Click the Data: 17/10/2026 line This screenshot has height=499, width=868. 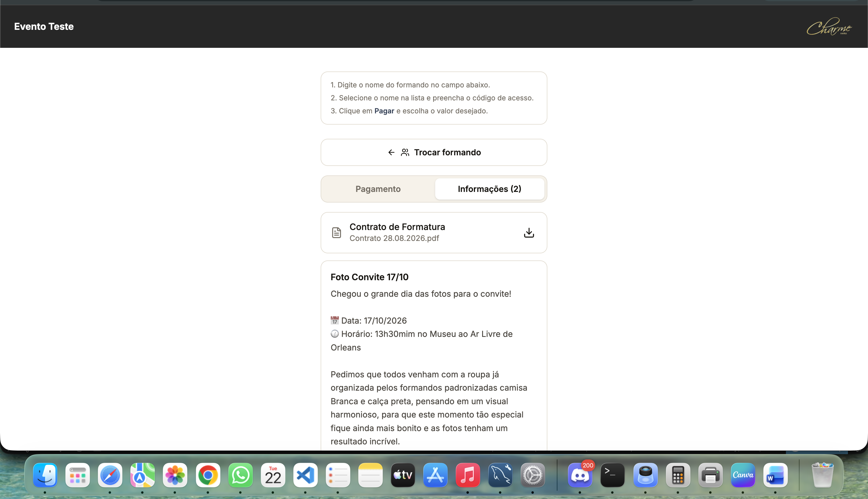click(x=369, y=320)
